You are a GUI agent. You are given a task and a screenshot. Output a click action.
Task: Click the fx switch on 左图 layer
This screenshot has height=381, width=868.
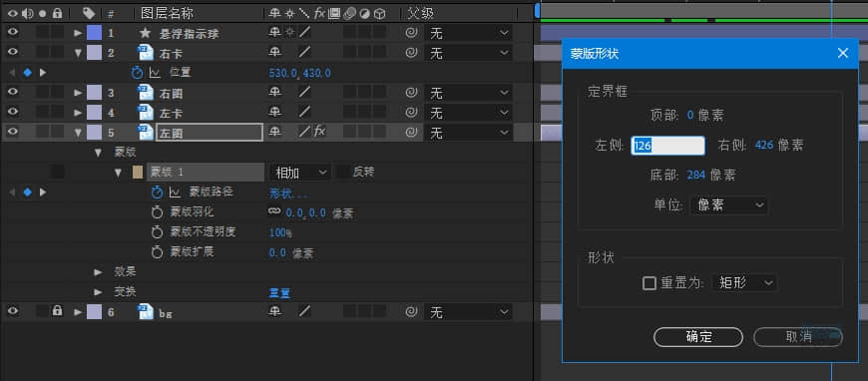[320, 132]
